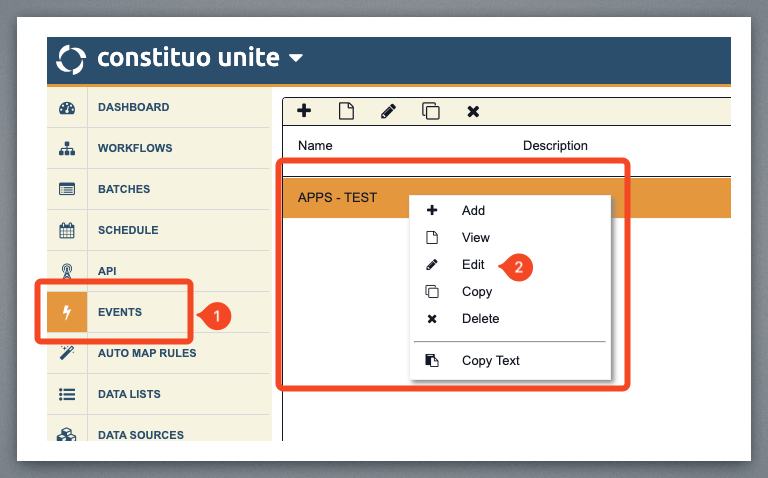Viewport: 768px width, 478px height.
Task: Click the pencil Edit icon in toolbar
Action: coord(389,111)
